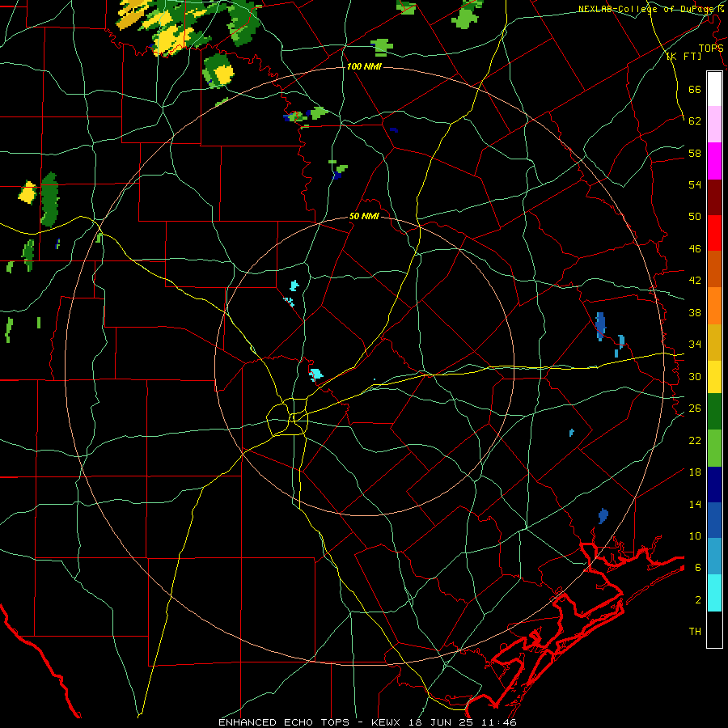Click the legend value "18"
This screenshot has width=728, height=728.
(695, 472)
